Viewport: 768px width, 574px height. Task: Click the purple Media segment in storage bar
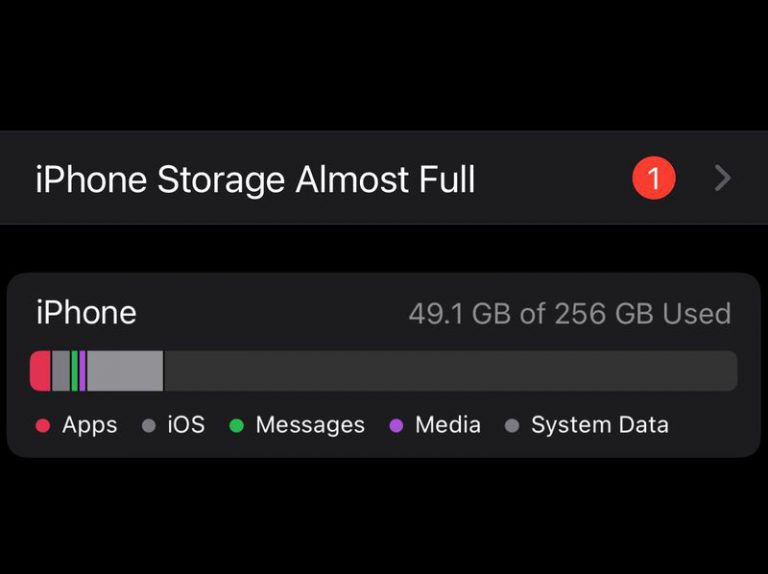[82, 371]
